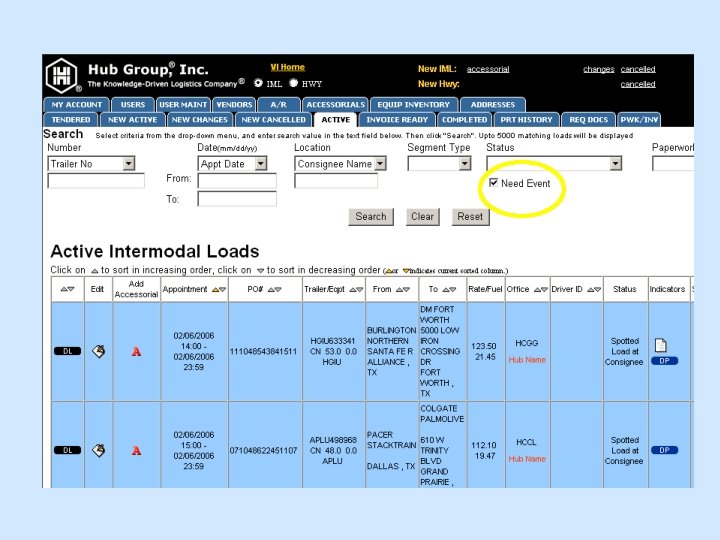The image size is (720, 540).
Task: Click the Search button
Action: (371, 217)
